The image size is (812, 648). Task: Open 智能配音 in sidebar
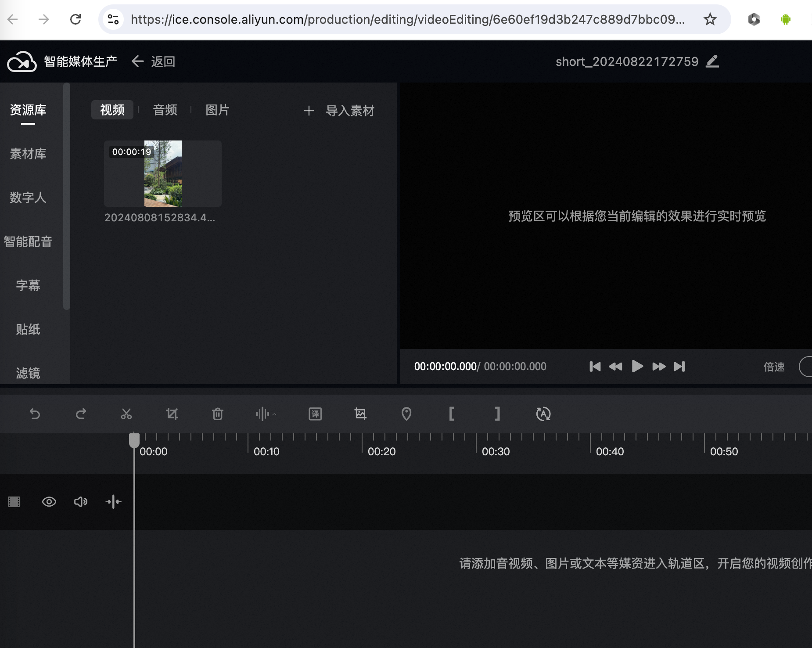pyautogui.click(x=28, y=241)
